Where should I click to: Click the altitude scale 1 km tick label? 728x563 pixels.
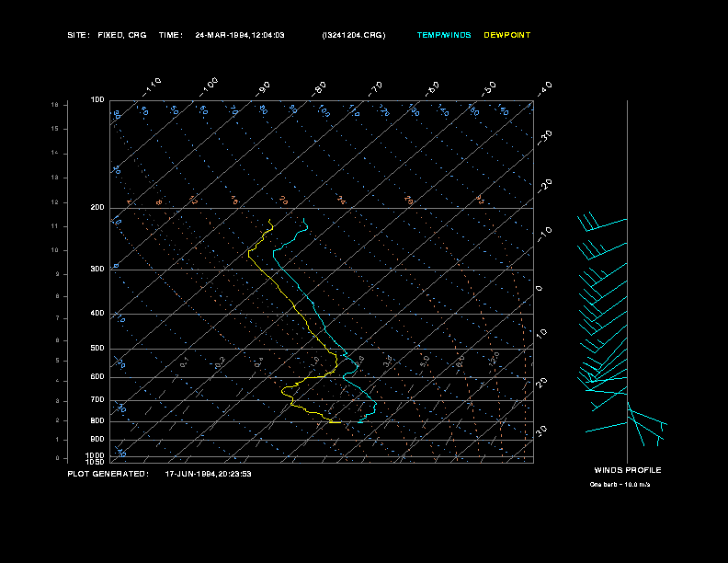[58, 440]
